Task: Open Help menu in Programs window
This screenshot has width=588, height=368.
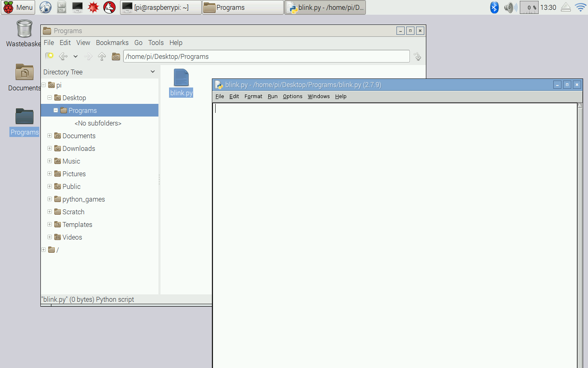Action: [176, 43]
